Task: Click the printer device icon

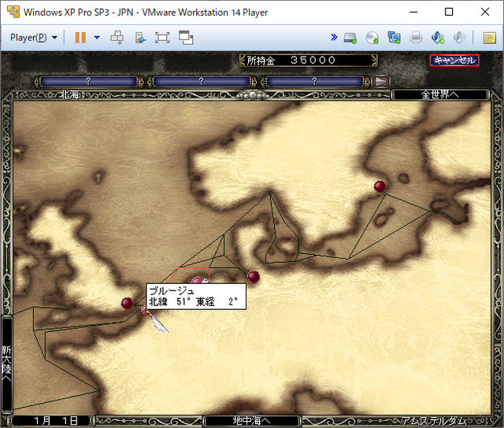Action: [x=416, y=38]
